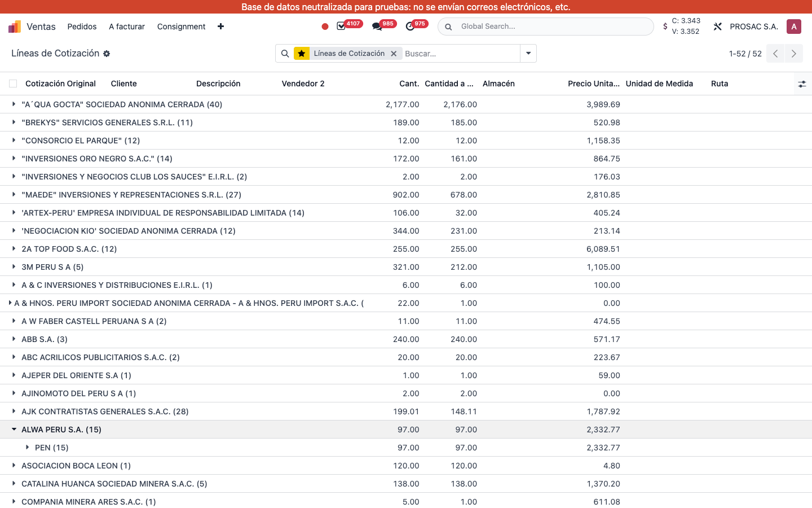Open A & HNOS. PERU IMPORT row
812x508 pixels.
(x=406, y=303)
